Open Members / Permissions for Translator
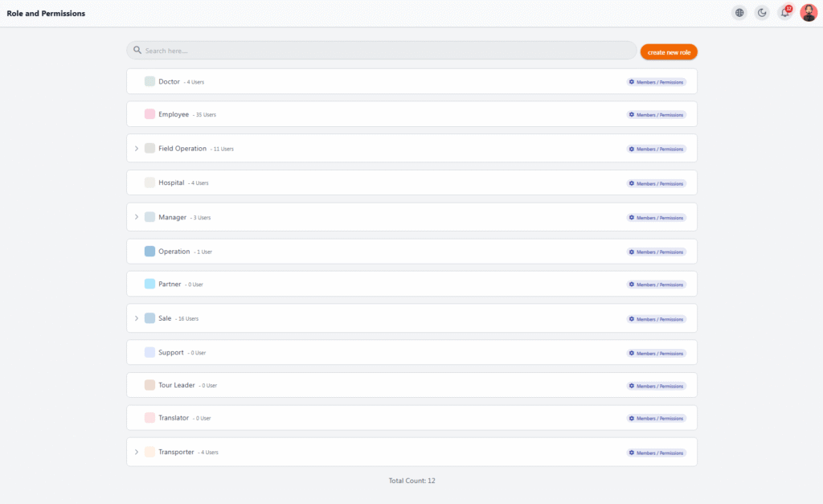 656,419
